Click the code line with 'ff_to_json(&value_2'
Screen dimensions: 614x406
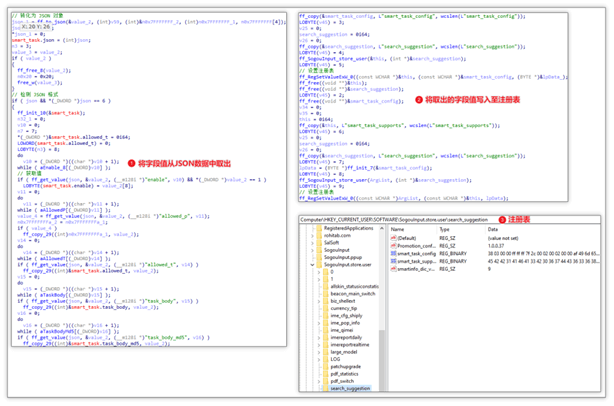[x=148, y=22]
